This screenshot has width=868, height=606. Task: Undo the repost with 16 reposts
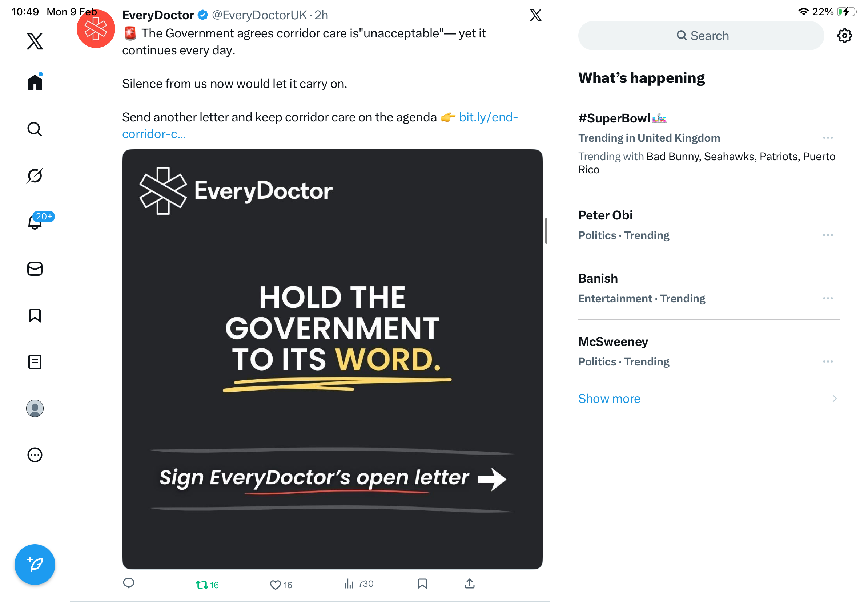point(207,585)
